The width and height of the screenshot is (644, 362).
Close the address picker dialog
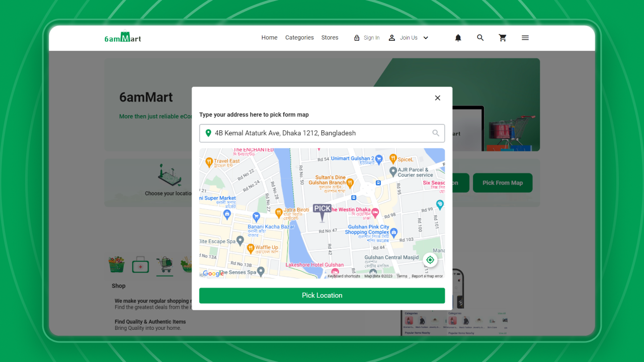(438, 98)
